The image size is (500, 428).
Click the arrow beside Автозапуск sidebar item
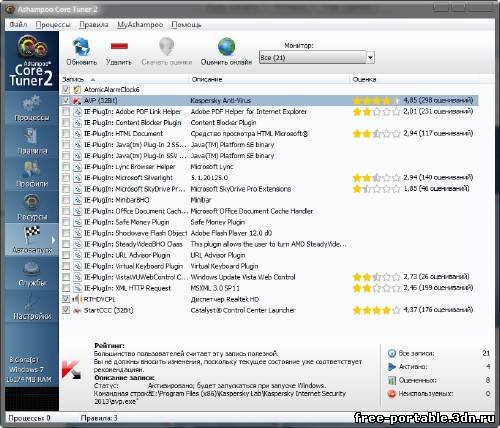point(53,240)
